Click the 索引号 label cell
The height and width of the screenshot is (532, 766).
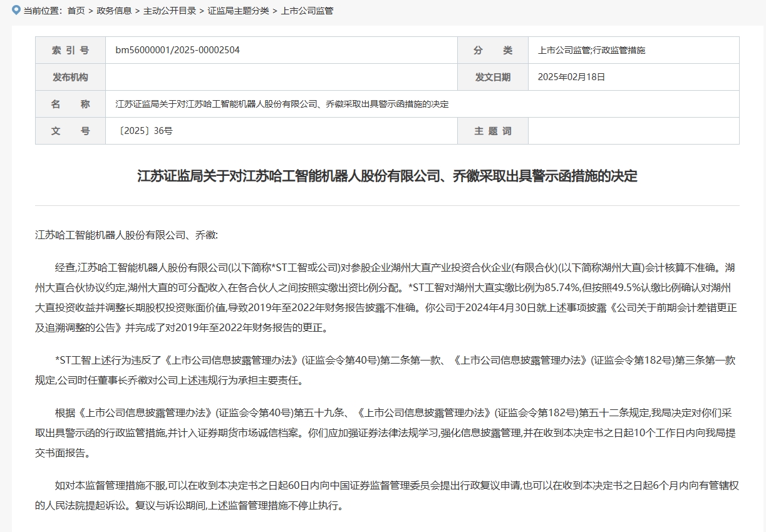point(70,50)
